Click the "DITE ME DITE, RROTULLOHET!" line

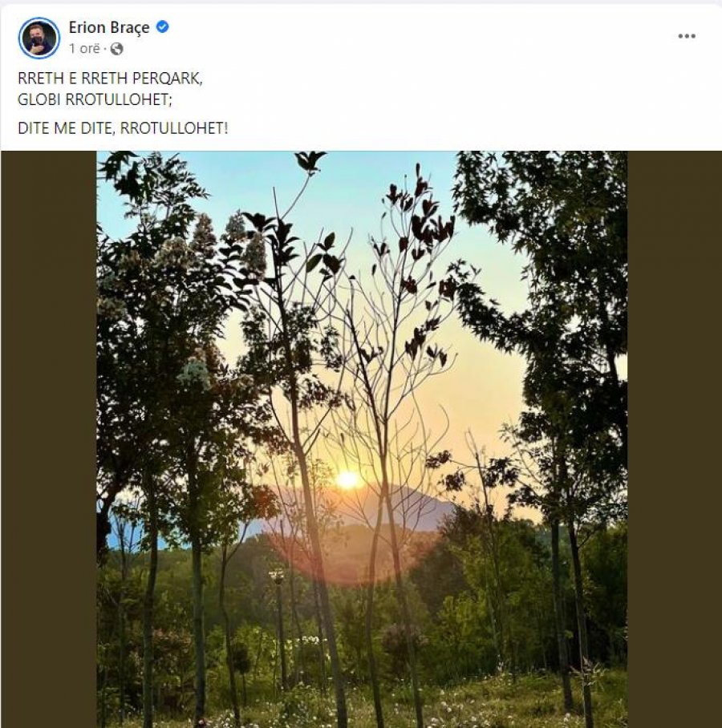click(122, 127)
